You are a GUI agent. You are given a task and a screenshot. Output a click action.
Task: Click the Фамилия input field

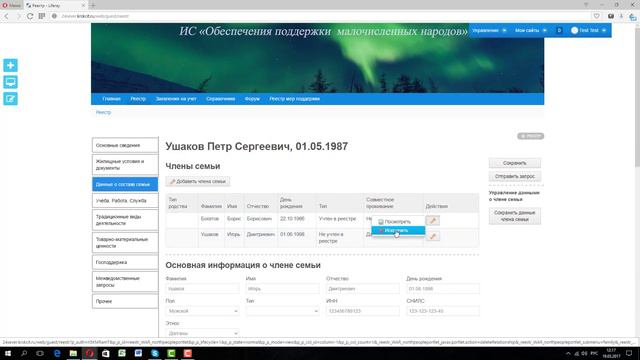coord(202,289)
